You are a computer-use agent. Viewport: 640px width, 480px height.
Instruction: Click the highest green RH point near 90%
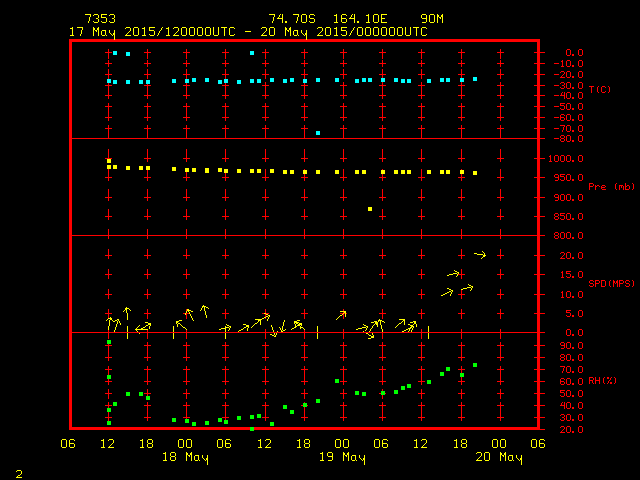[109, 342]
